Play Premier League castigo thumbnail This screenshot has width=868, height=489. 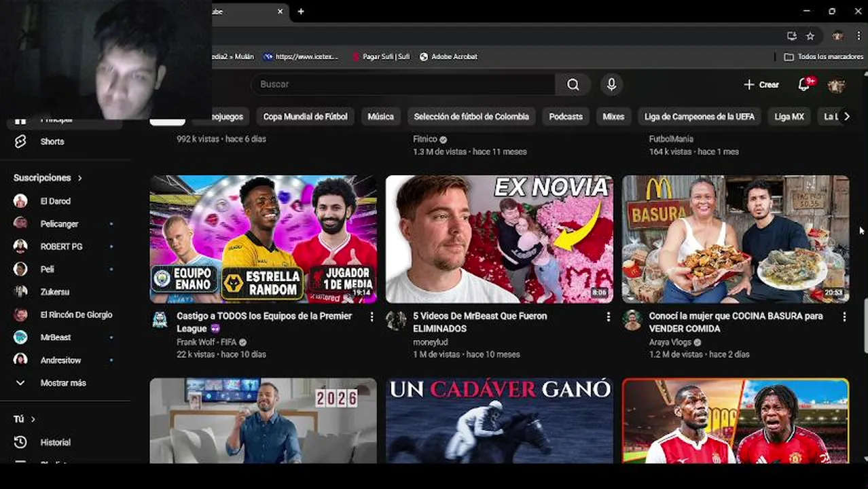point(264,239)
